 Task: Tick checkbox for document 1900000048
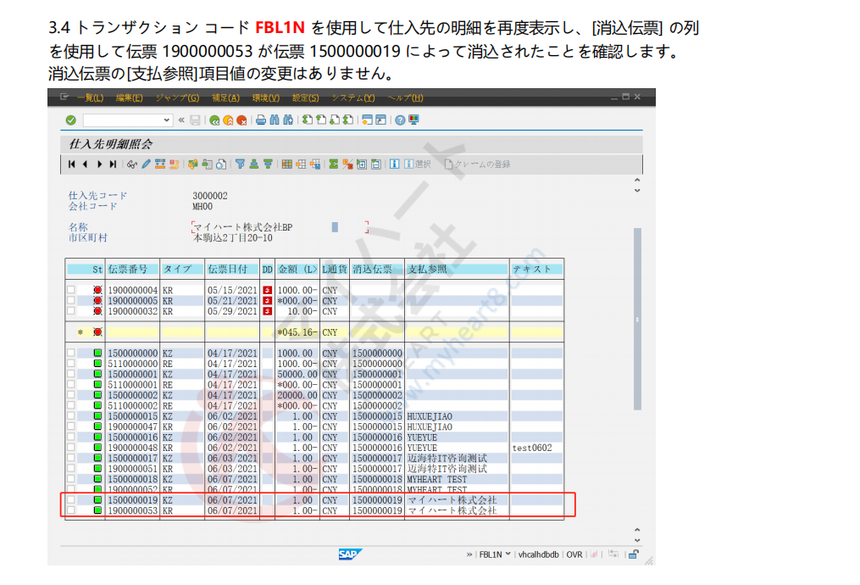point(71,447)
